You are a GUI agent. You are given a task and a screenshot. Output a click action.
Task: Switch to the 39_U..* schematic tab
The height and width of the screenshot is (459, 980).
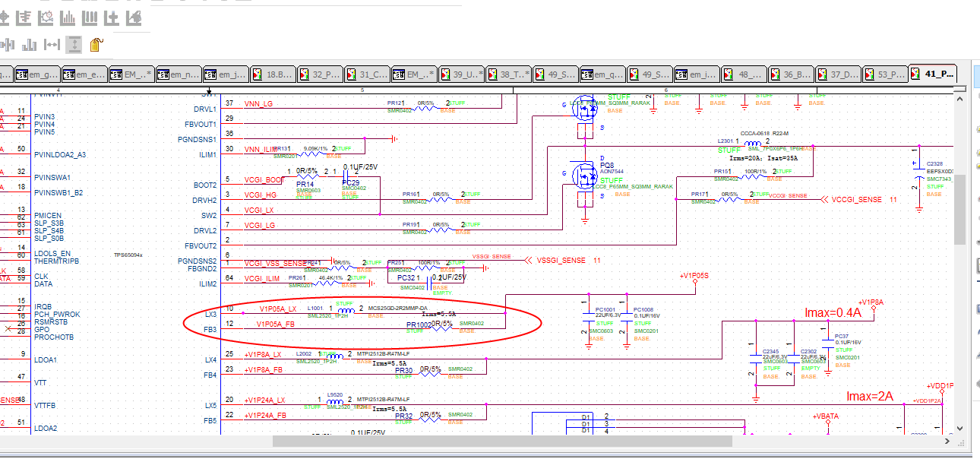(x=461, y=74)
